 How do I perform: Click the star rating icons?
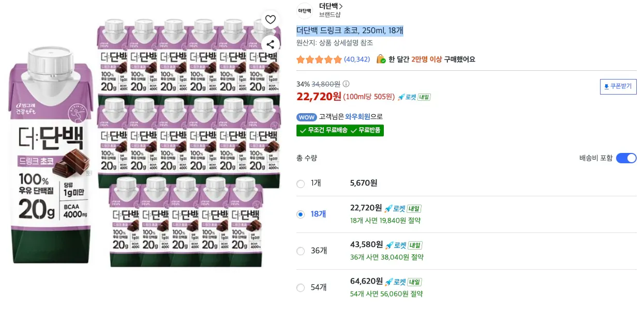pos(320,59)
